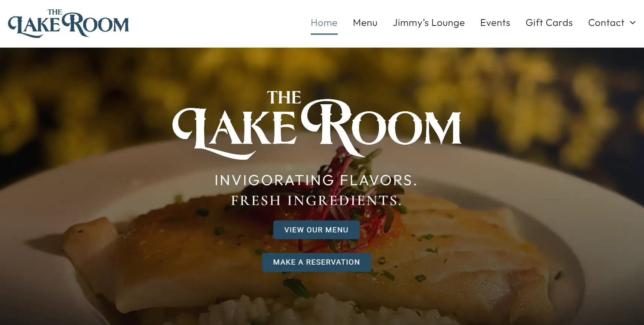Expand the Contact dropdown chevron
The height and width of the screenshot is (325, 644).
click(633, 23)
